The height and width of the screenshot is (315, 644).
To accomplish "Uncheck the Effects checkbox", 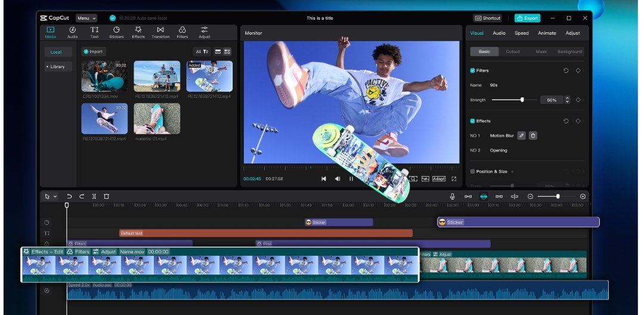I will tap(472, 121).
